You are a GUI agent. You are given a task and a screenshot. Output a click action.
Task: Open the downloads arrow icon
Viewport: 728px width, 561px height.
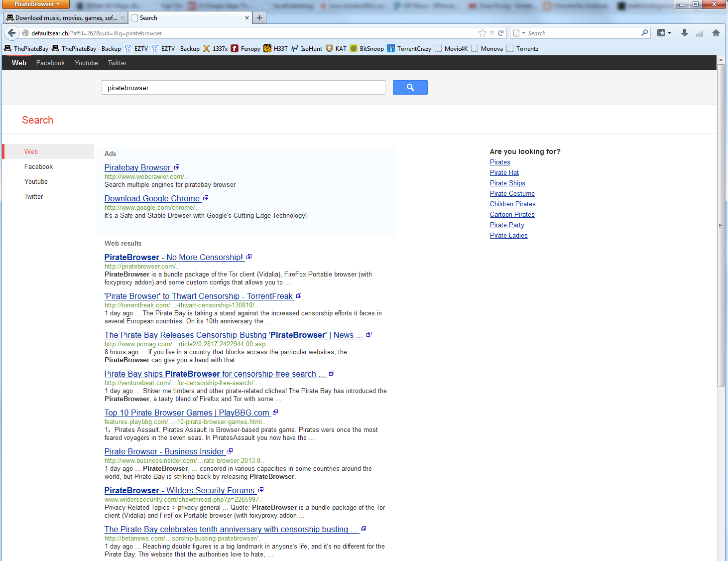pyautogui.click(x=685, y=33)
